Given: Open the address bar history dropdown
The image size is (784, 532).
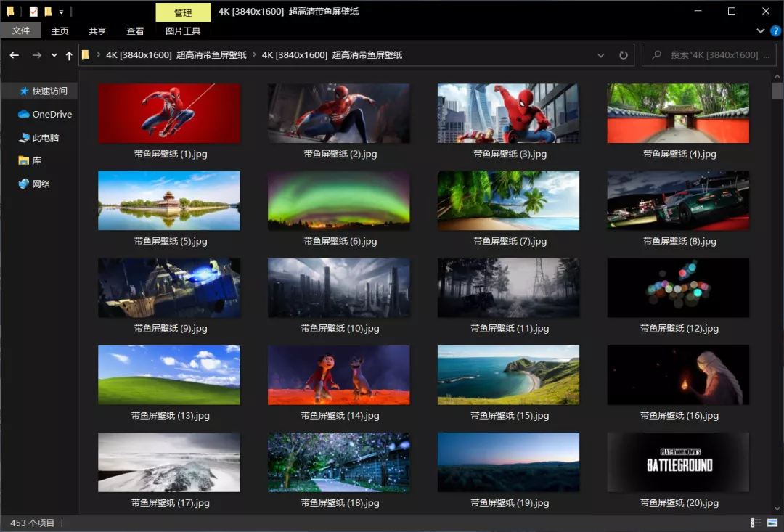Looking at the screenshot, I should [x=600, y=55].
